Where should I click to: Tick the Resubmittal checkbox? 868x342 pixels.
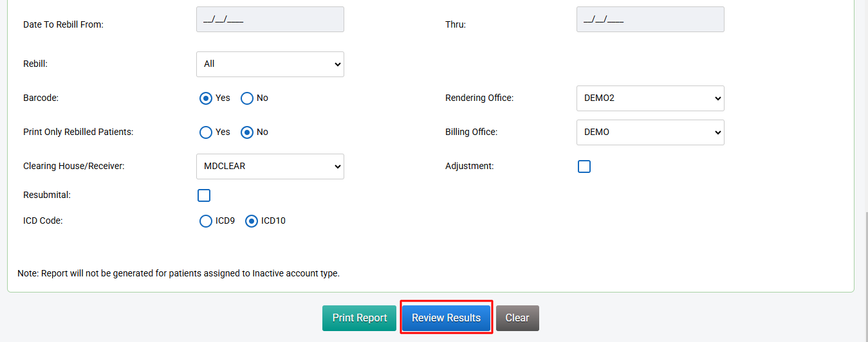204,195
